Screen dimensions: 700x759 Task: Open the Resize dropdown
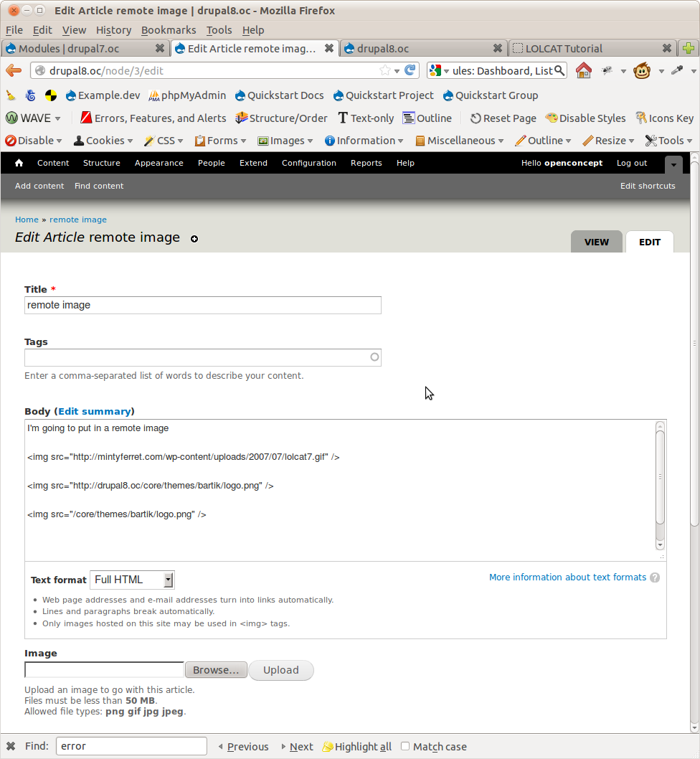click(x=608, y=141)
